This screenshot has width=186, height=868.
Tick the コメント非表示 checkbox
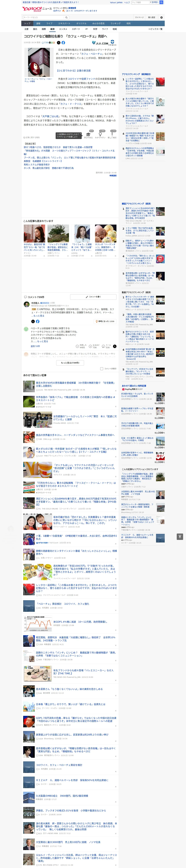pyautogui.click(x=102, y=369)
